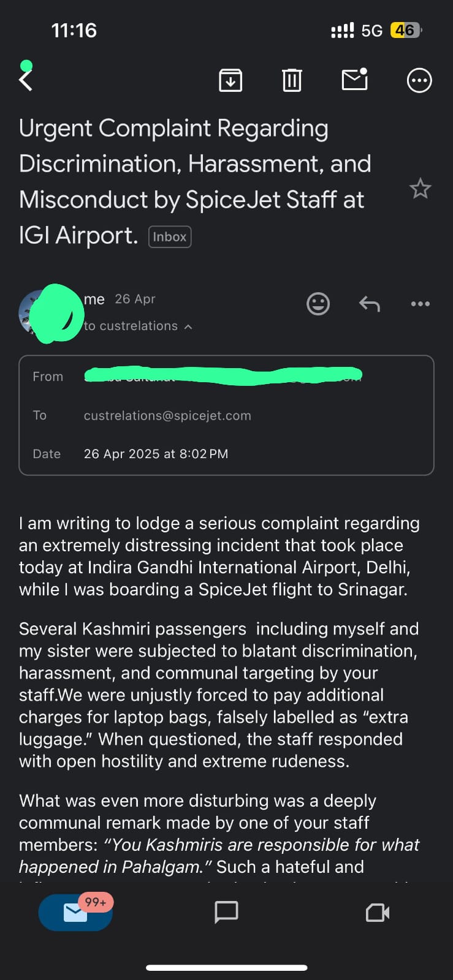The height and width of the screenshot is (980, 453).
Task: Tap the Inbox label tag
Action: point(170,237)
